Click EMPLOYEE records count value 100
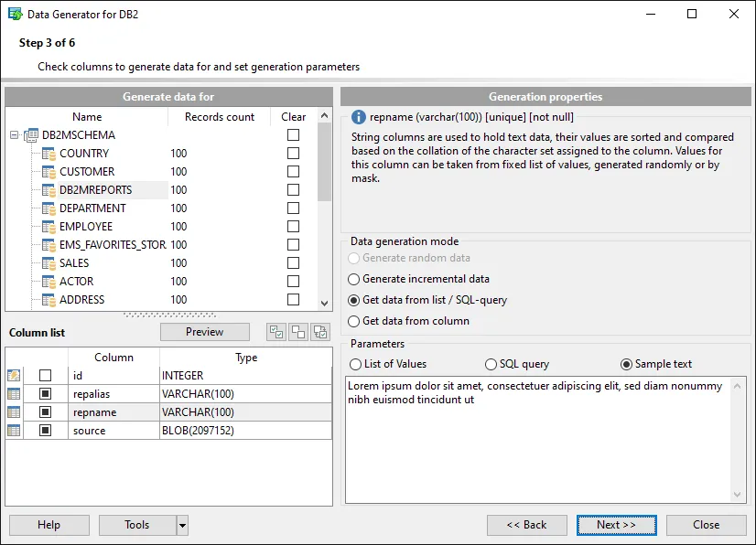This screenshot has width=756, height=545. point(178,227)
